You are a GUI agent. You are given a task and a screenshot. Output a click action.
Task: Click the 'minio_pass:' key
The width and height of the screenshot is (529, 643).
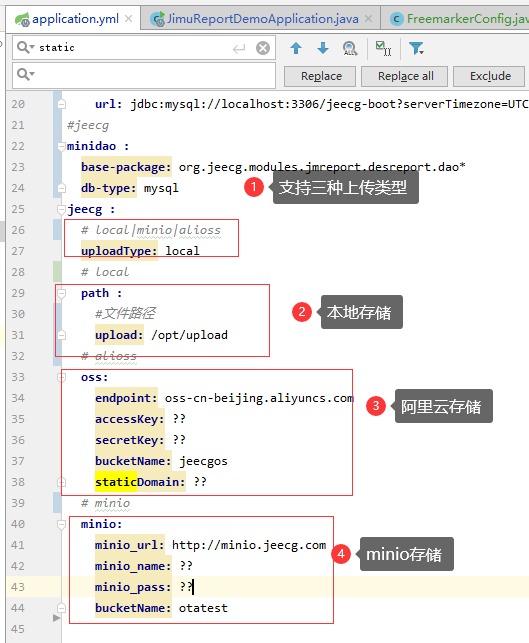tap(133, 587)
